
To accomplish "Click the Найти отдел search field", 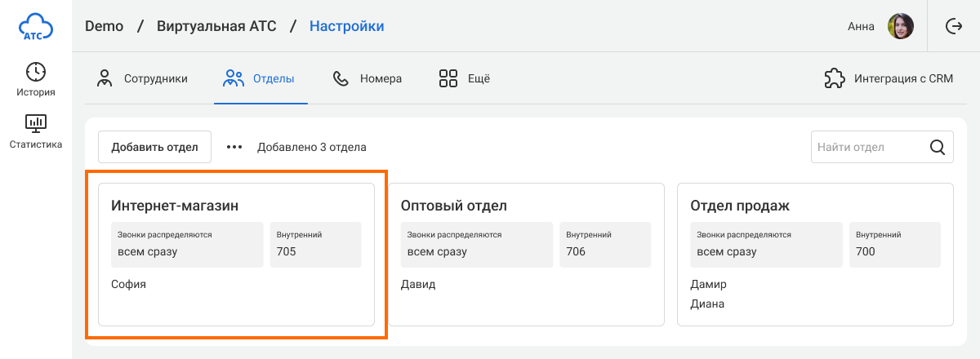I will pos(869,148).
